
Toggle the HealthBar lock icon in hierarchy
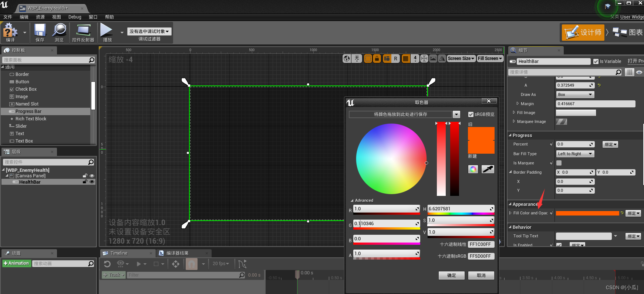tap(85, 182)
